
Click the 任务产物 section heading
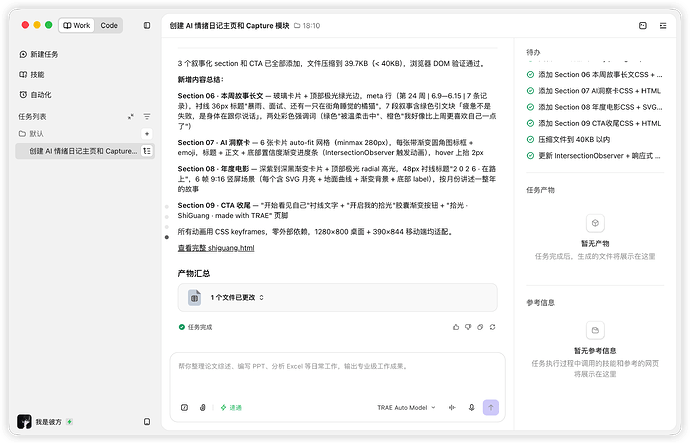(x=540, y=190)
